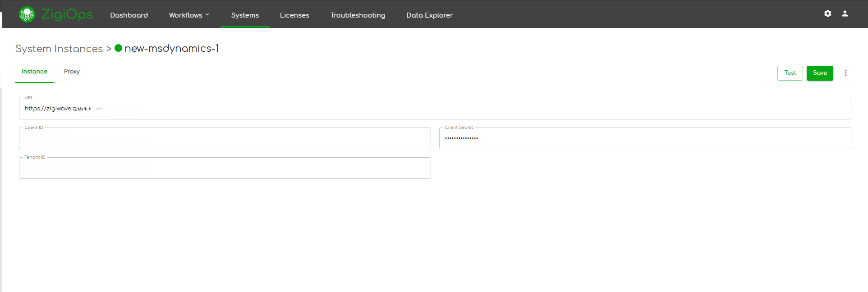
Task: Open the settings gear icon
Action: coord(828,14)
